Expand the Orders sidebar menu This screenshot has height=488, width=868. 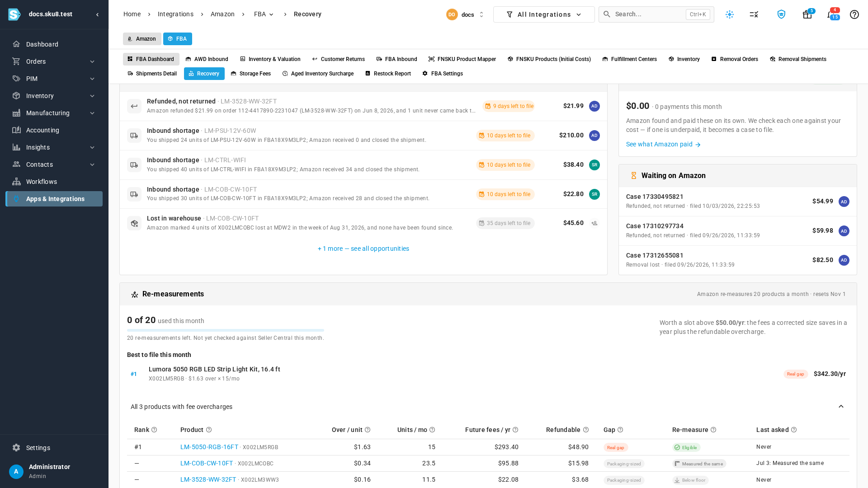54,61
